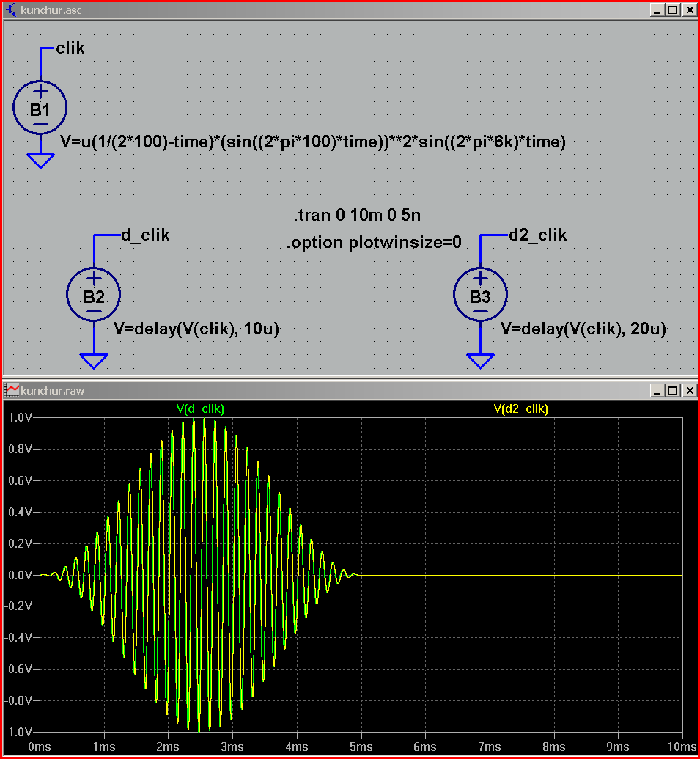This screenshot has width=700, height=759.
Task: Click the 10ms time axis label
Action: coord(682,747)
